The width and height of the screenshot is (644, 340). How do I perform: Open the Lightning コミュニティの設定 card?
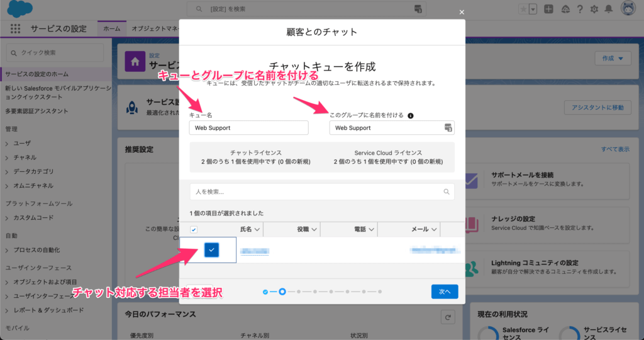pos(547,268)
